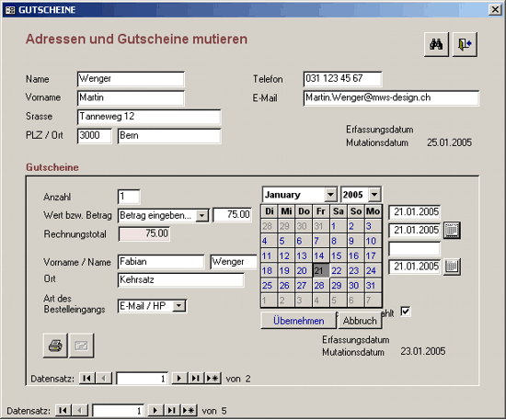Open the E-Mail / HP dropdown
This screenshot has height=420, width=506.
coord(178,305)
